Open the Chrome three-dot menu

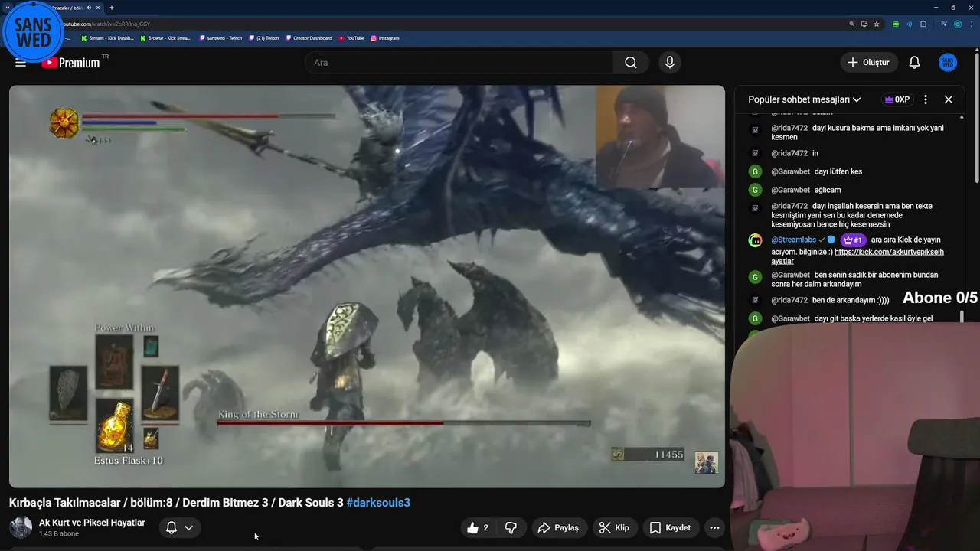coord(970,24)
